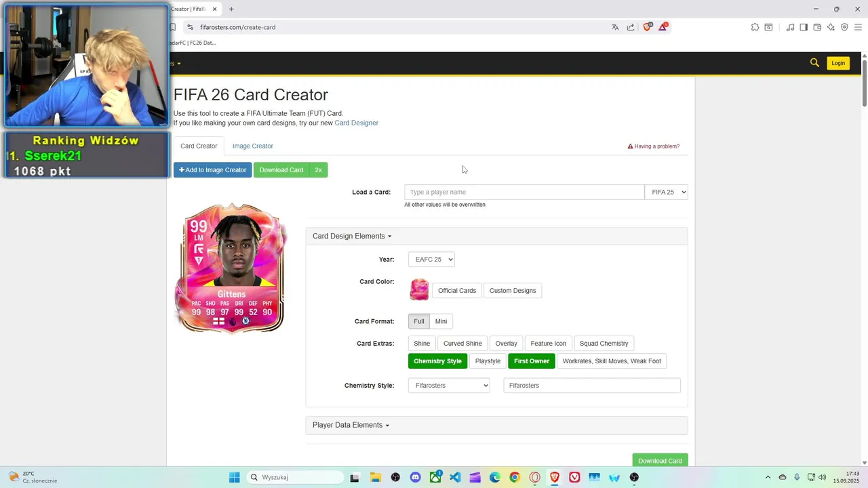The height and width of the screenshot is (488, 868).
Task: Open the Custom Designs selector
Action: tap(513, 291)
